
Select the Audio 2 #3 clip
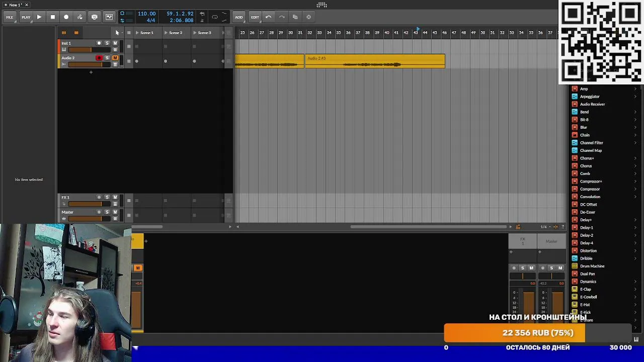pyautogui.click(x=375, y=61)
